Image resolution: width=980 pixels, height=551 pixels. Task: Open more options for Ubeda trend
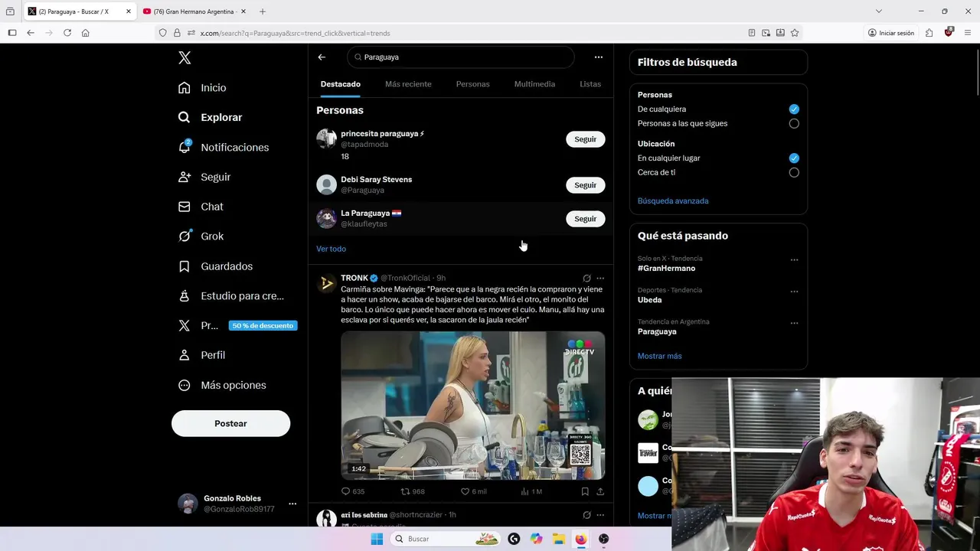pyautogui.click(x=794, y=292)
